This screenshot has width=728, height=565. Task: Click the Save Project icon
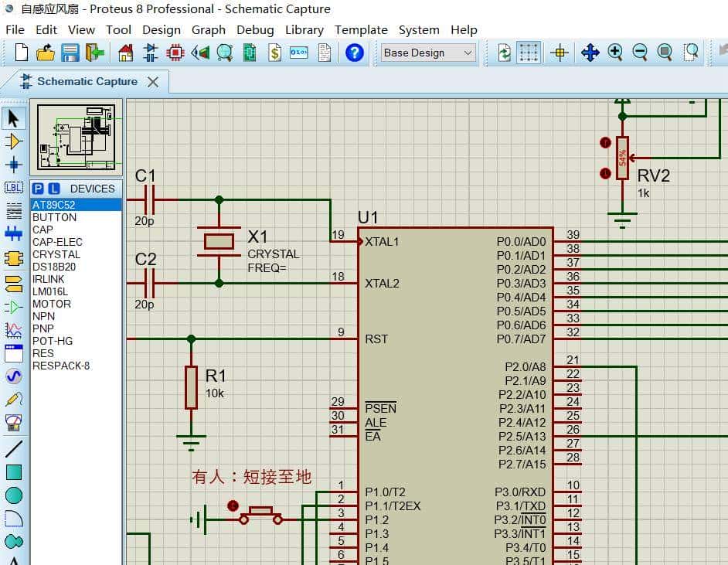point(70,53)
